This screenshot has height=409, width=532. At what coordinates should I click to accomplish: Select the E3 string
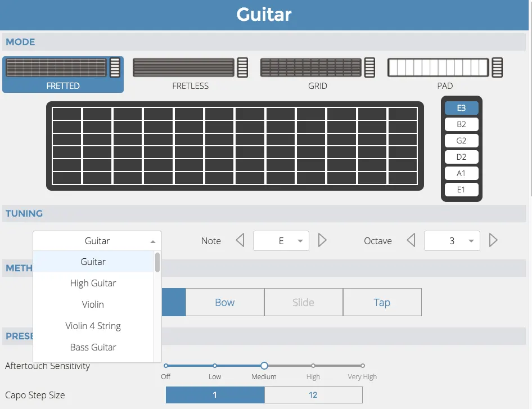pyautogui.click(x=462, y=108)
